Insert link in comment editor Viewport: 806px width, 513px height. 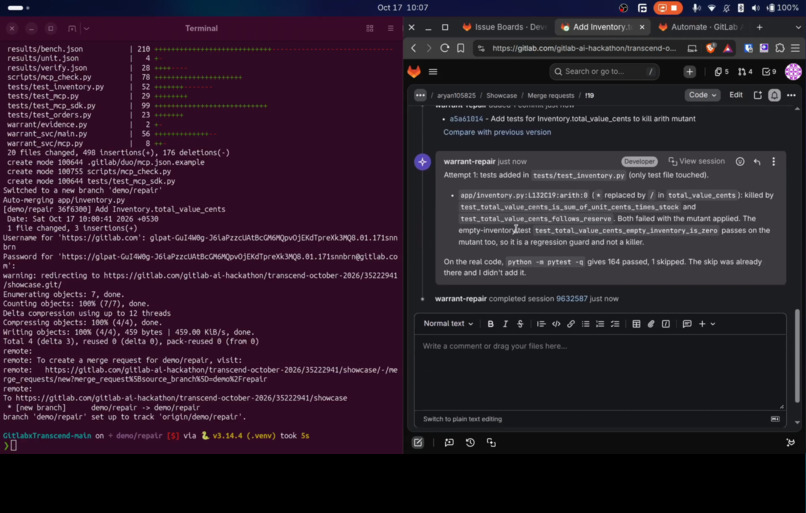pyautogui.click(x=571, y=324)
